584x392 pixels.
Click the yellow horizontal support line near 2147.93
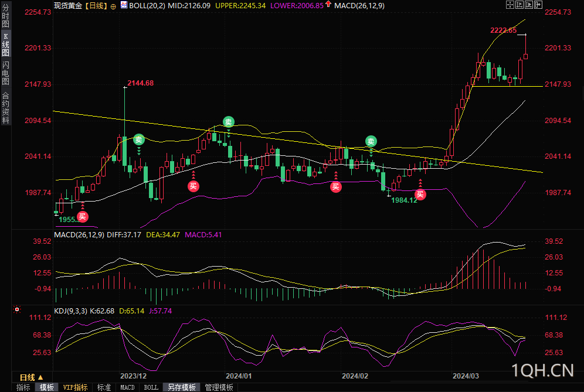tap(507, 86)
